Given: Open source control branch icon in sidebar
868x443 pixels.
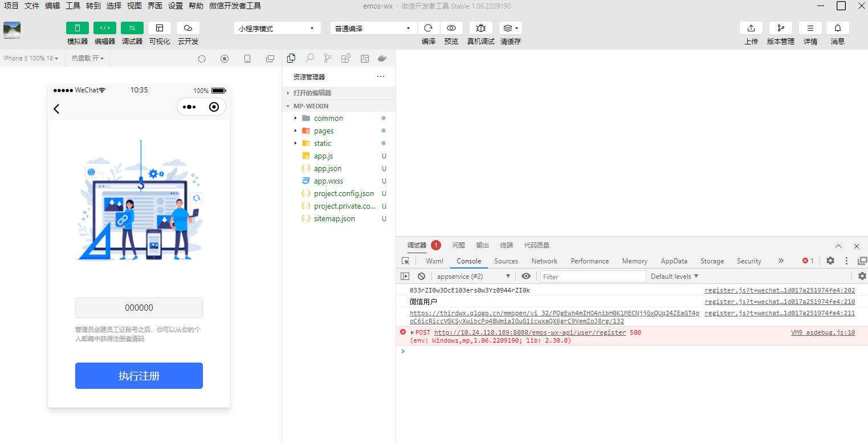Looking at the screenshot, I should [x=328, y=58].
